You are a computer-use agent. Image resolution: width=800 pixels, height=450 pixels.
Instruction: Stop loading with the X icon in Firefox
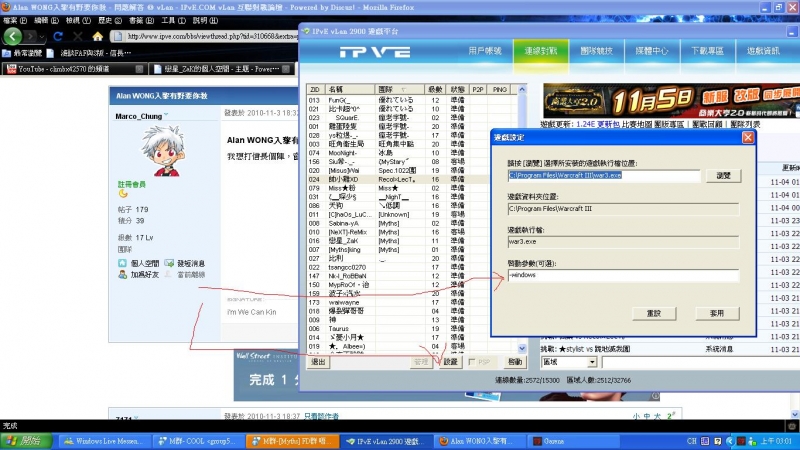(x=78, y=36)
